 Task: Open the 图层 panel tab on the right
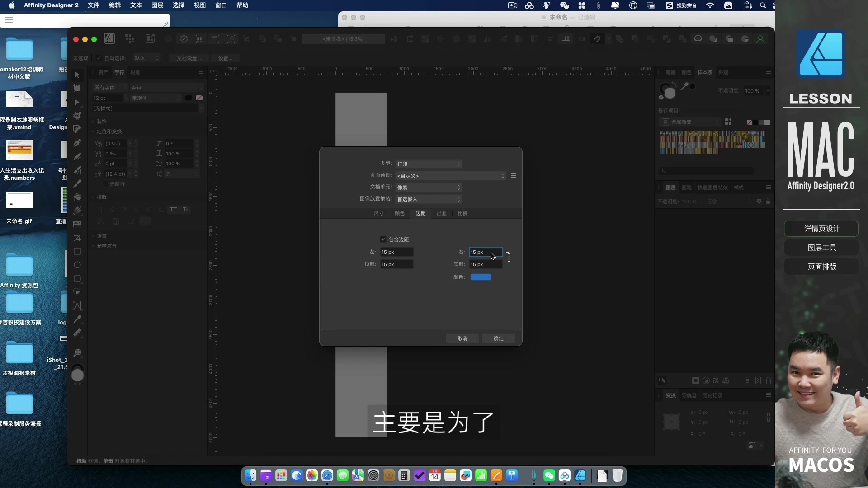tap(672, 187)
